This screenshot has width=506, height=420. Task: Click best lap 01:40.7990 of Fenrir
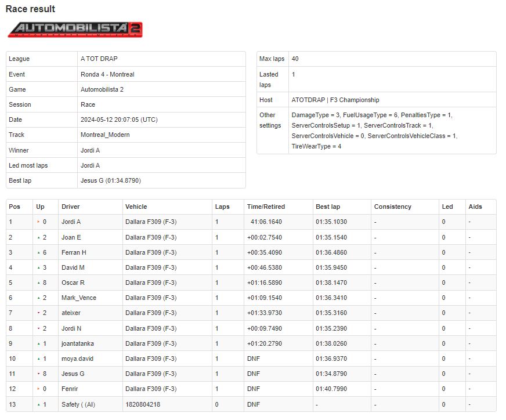tap(331, 389)
